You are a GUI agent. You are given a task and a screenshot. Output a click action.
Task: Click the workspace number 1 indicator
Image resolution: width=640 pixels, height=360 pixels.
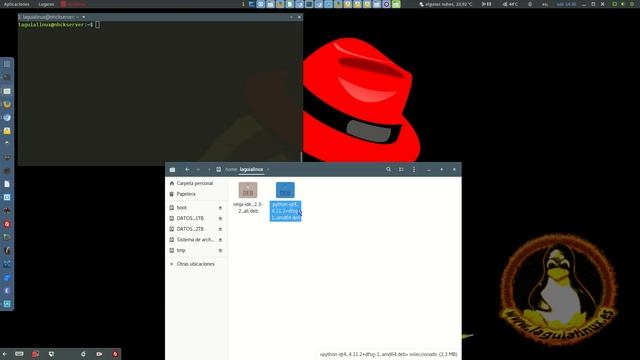point(243,4)
